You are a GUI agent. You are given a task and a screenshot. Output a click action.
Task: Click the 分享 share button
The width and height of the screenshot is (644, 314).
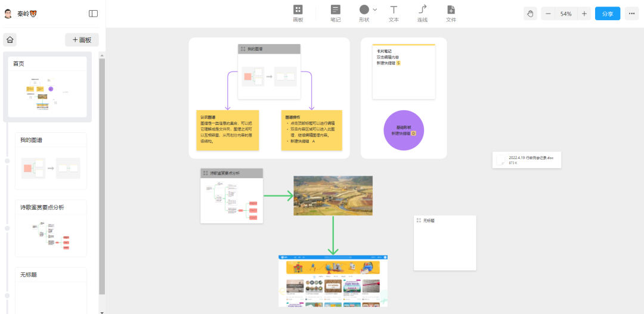click(608, 14)
